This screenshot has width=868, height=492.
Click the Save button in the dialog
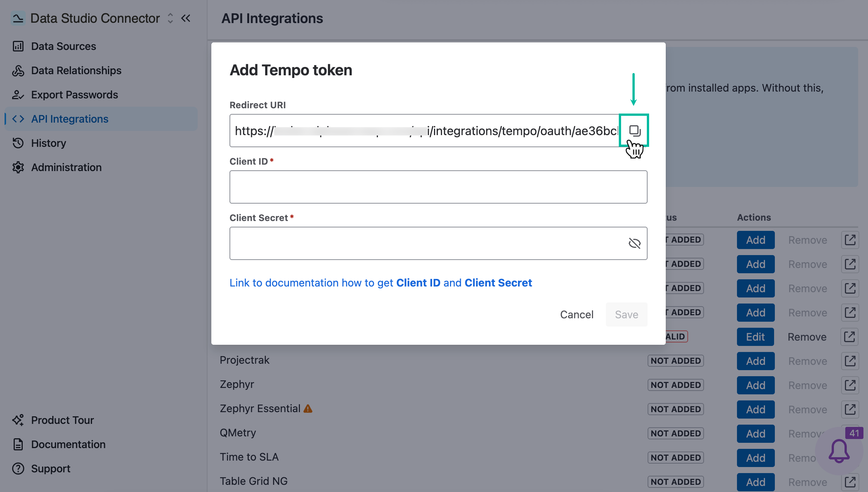(626, 315)
